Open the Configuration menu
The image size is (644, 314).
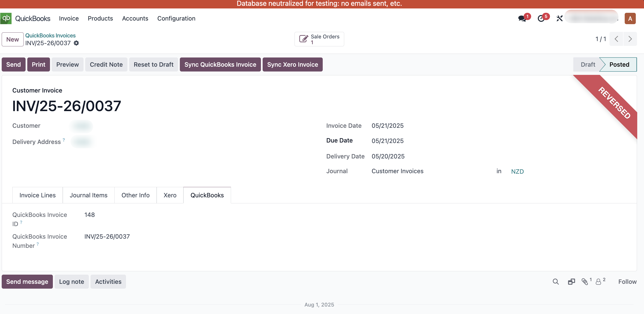tap(176, 19)
